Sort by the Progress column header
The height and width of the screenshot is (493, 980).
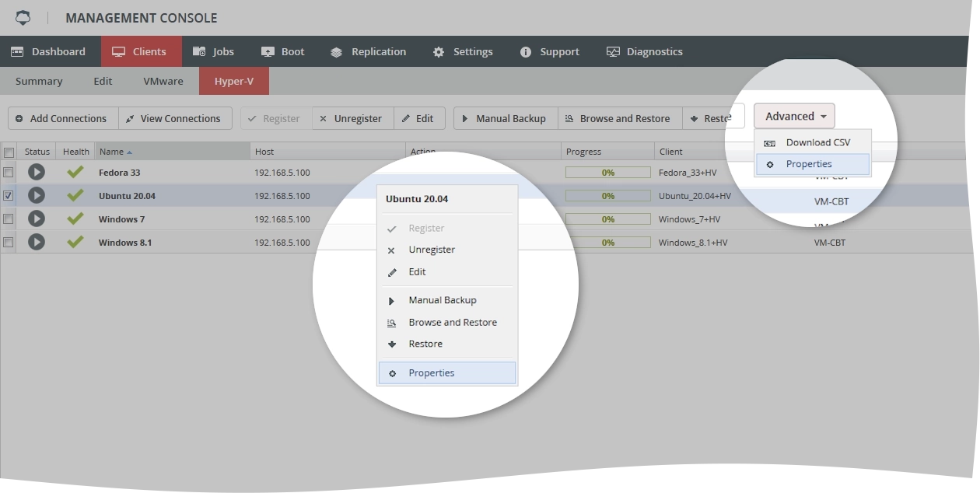tap(607, 152)
